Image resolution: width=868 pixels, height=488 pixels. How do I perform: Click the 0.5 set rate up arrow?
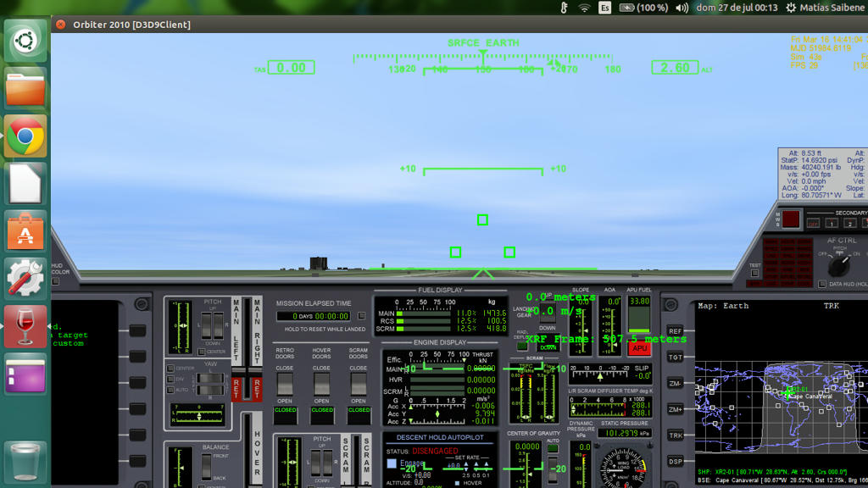[476, 465]
